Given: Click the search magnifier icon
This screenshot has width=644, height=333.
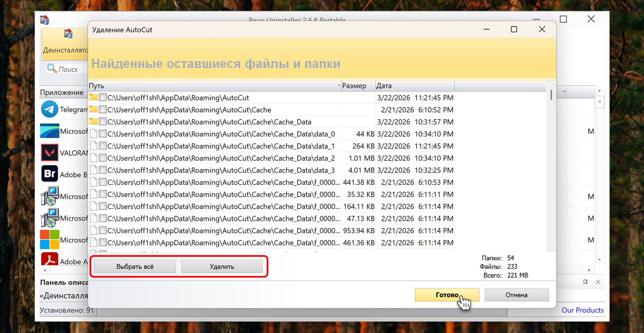Looking at the screenshot, I should pyautogui.click(x=52, y=68).
